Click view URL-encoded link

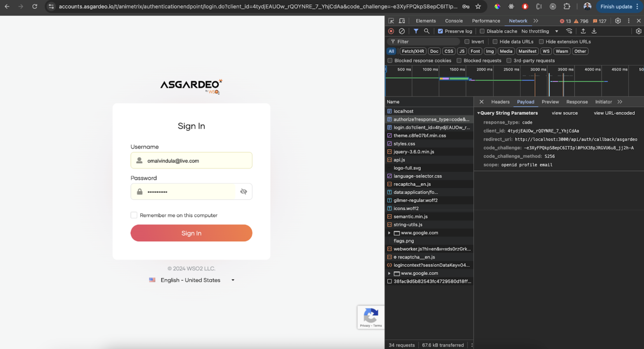[x=614, y=113]
